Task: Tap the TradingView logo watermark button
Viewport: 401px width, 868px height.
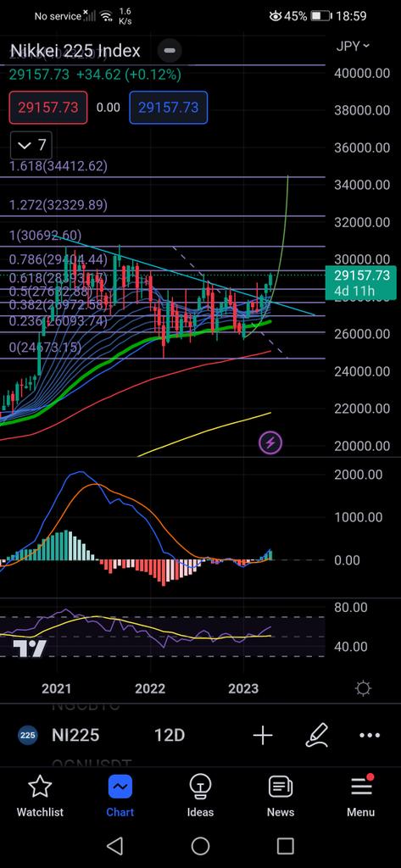Action: tap(29, 648)
